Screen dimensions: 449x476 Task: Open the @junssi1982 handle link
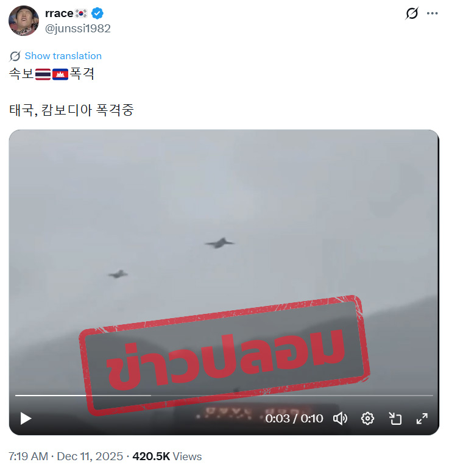point(77,29)
